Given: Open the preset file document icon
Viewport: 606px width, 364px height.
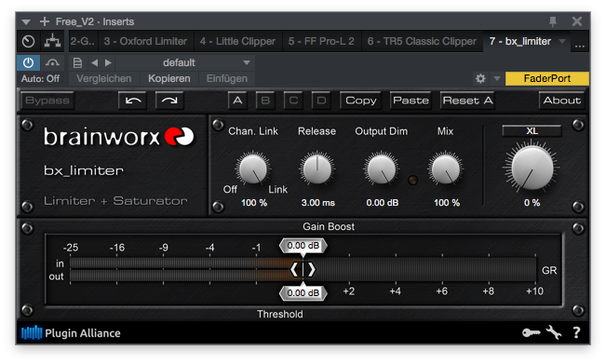Looking at the screenshot, I should (77, 62).
